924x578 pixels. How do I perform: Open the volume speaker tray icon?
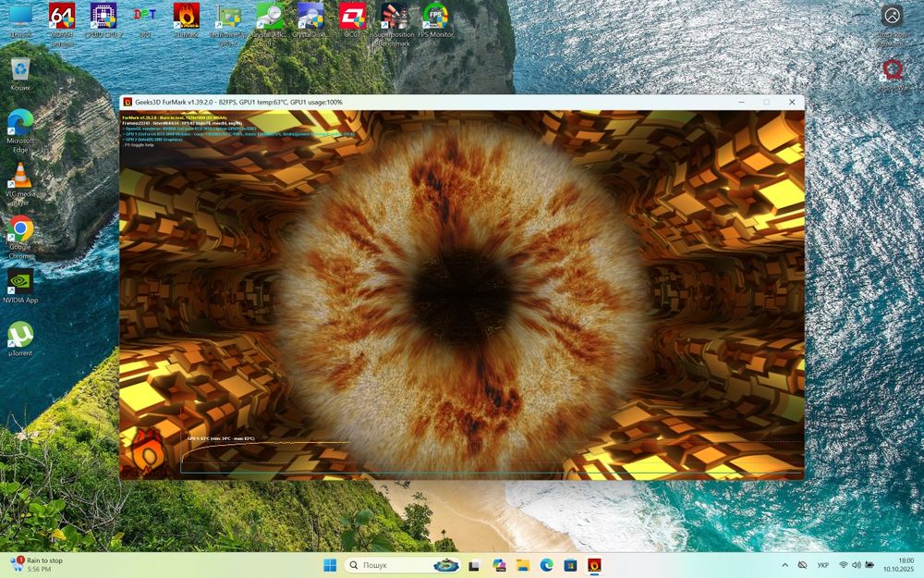tap(857, 565)
